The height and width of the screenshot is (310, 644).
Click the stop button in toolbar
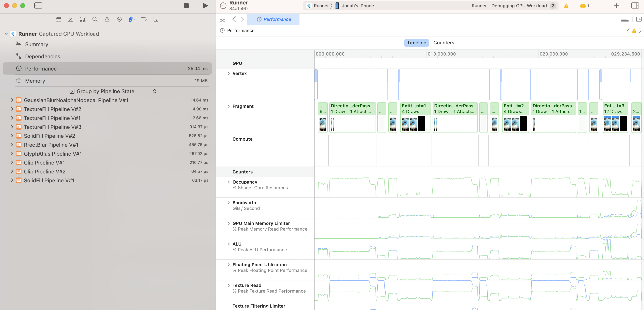click(186, 6)
